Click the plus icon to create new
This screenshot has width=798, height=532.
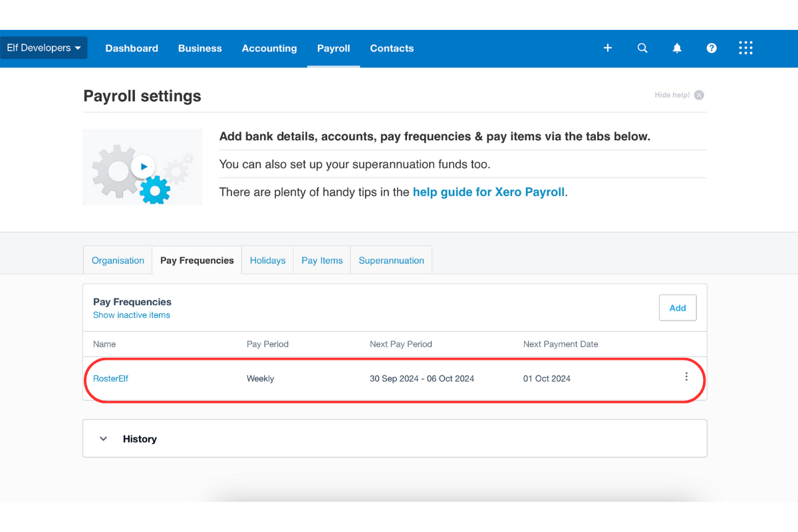pos(607,48)
